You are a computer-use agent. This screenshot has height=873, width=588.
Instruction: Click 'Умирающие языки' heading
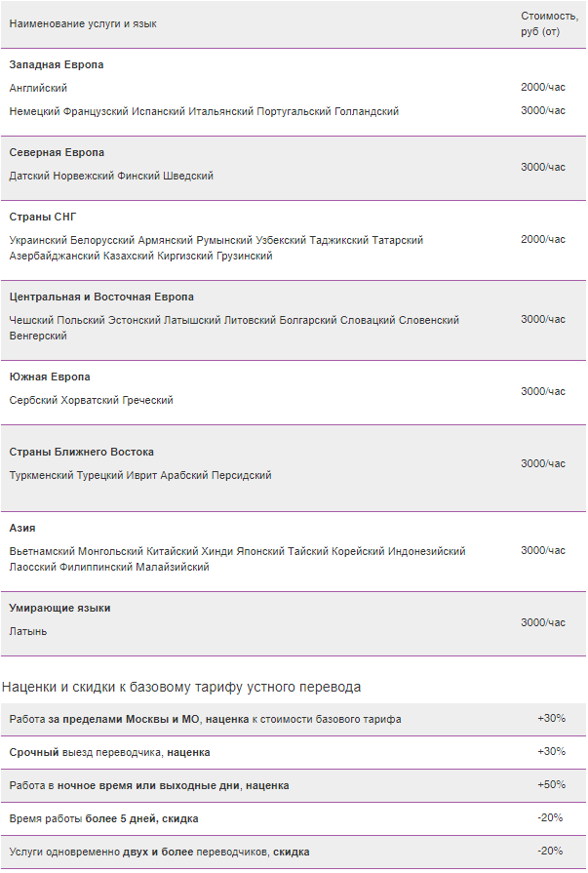(x=59, y=608)
